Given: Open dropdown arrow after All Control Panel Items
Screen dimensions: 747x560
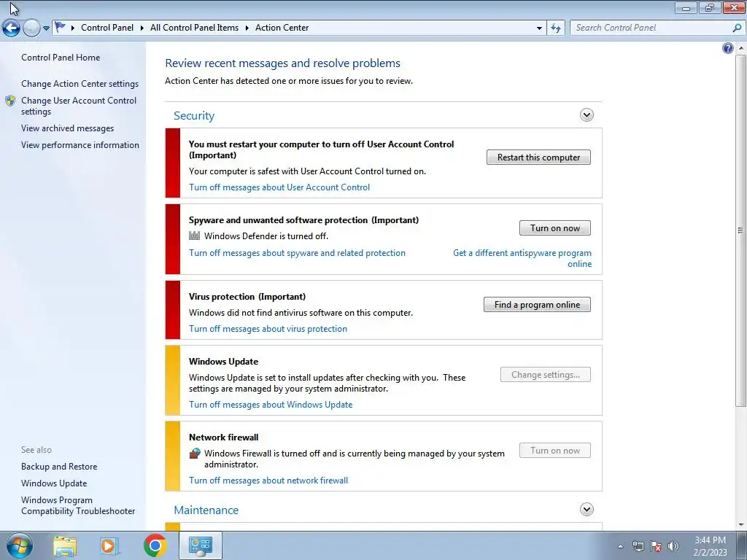Looking at the screenshot, I should coord(247,28).
